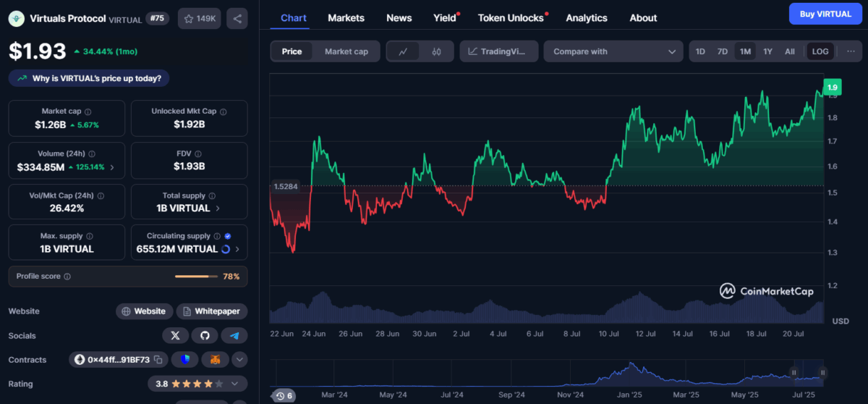Image resolution: width=868 pixels, height=404 pixels.
Task: Switch to the Markets tab
Action: pyautogui.click(x=346, y=17)
